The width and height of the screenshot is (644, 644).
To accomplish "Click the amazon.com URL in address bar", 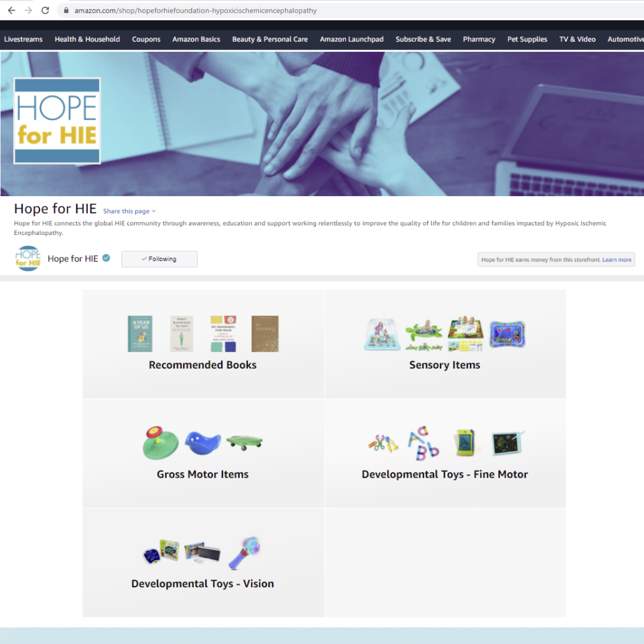I will pyautogui.click(x=196, y=10).
